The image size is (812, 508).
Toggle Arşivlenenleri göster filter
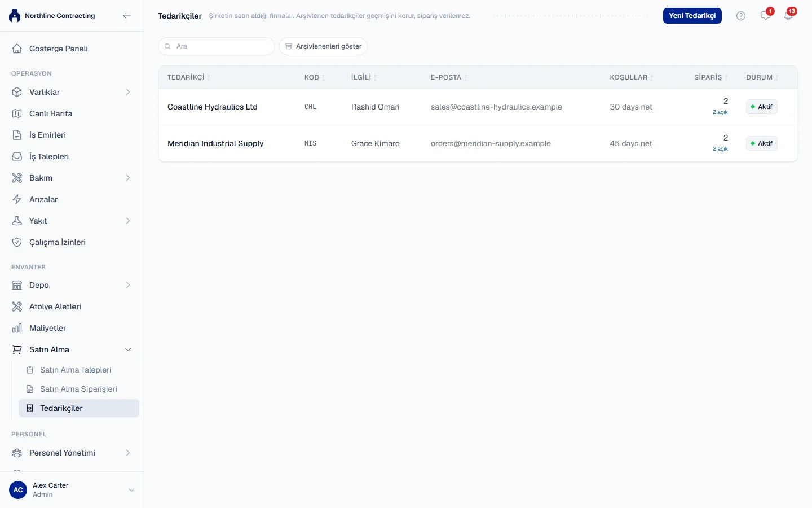tap(323, 46)
